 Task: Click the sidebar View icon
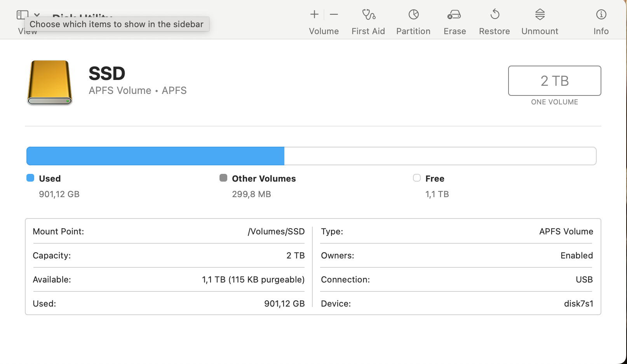point(22,15)
